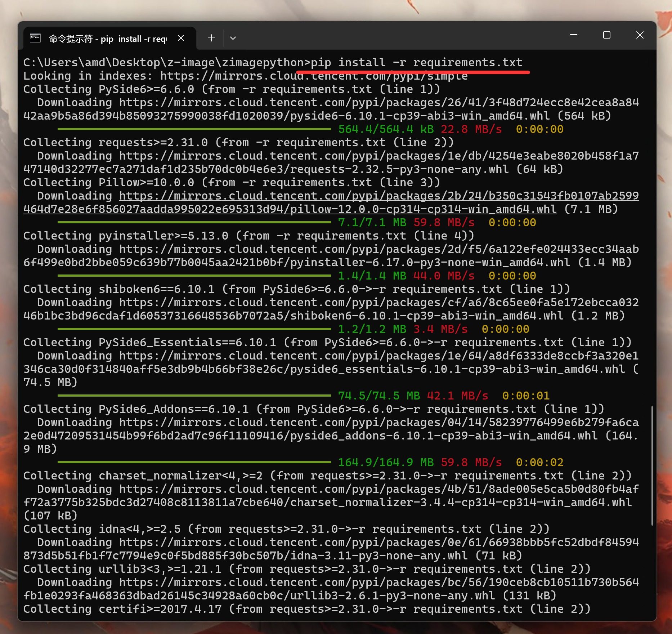Close the terminal window
Image resolution: width=672 pixels, height=634 pixels.
(x=640, y=35)
